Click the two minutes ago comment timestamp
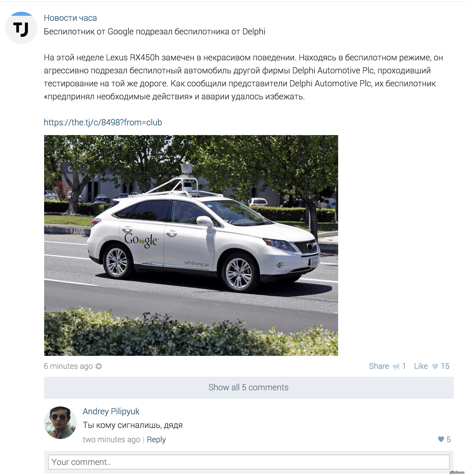The width and height of the screenshot is (466, 476). (111, 440)
